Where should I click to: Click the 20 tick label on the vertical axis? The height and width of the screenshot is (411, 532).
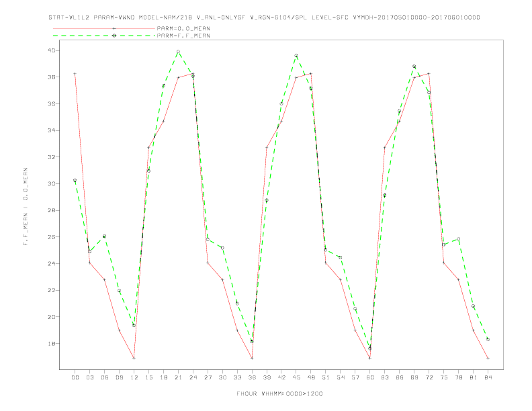[52, 317]
